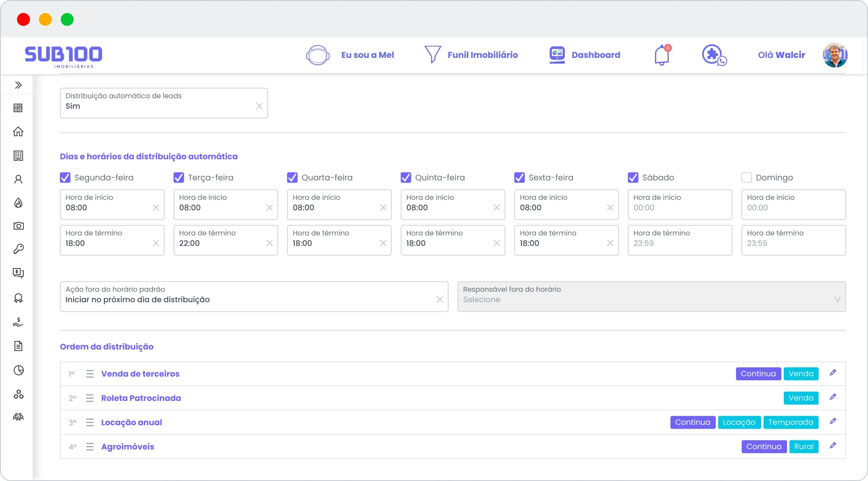This screenshot has height=481, width=868.
Task: Open the document icon in sidebar
Action: coord(18,346)
